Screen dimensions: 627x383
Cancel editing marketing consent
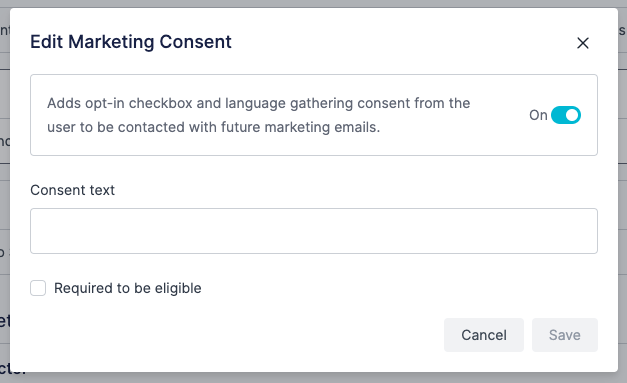click(x=484, y=335)
